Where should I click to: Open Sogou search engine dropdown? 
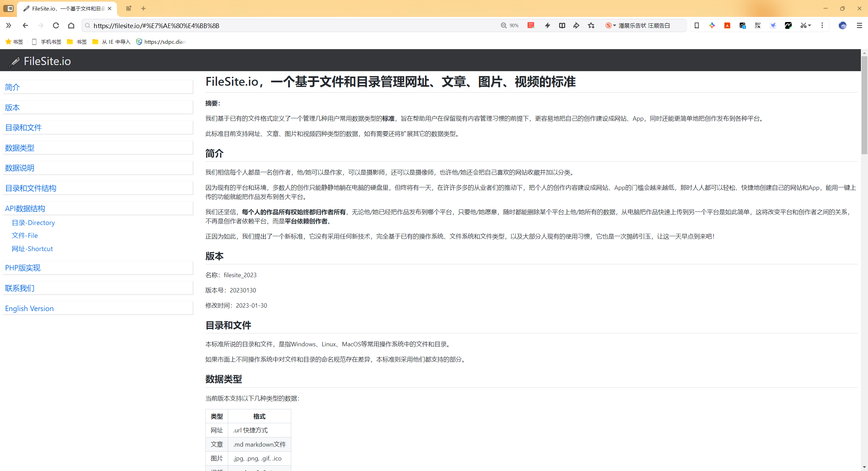(x=611, y=25)
